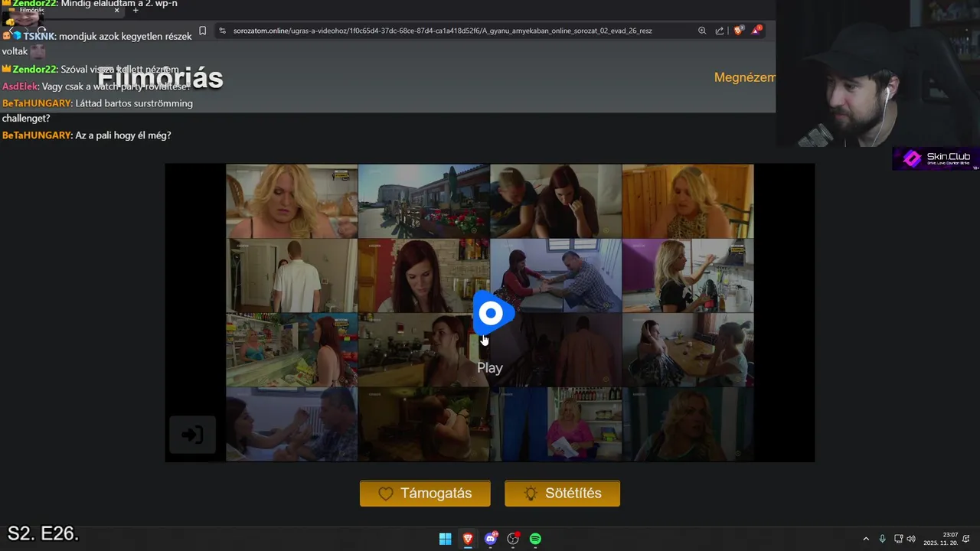This screenshot has width=980, height=551.
Task: Open OBS Studio from the taskbar
Action: (513, 539)
